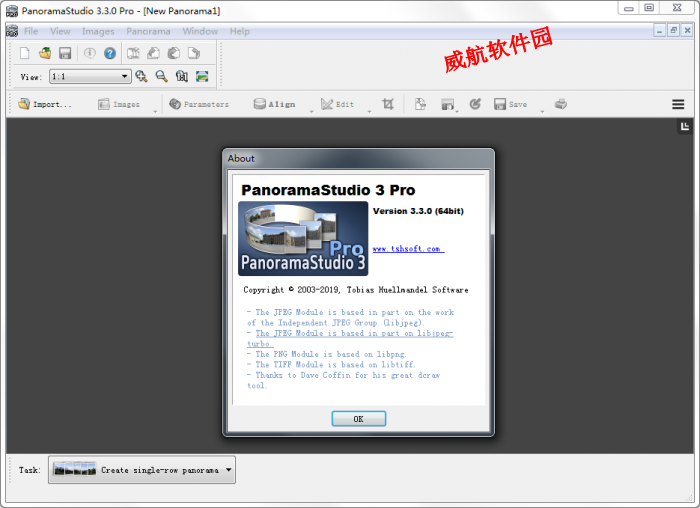Open the File menu
The height and width of the screenshot is (508, 700).
point(31,31)
